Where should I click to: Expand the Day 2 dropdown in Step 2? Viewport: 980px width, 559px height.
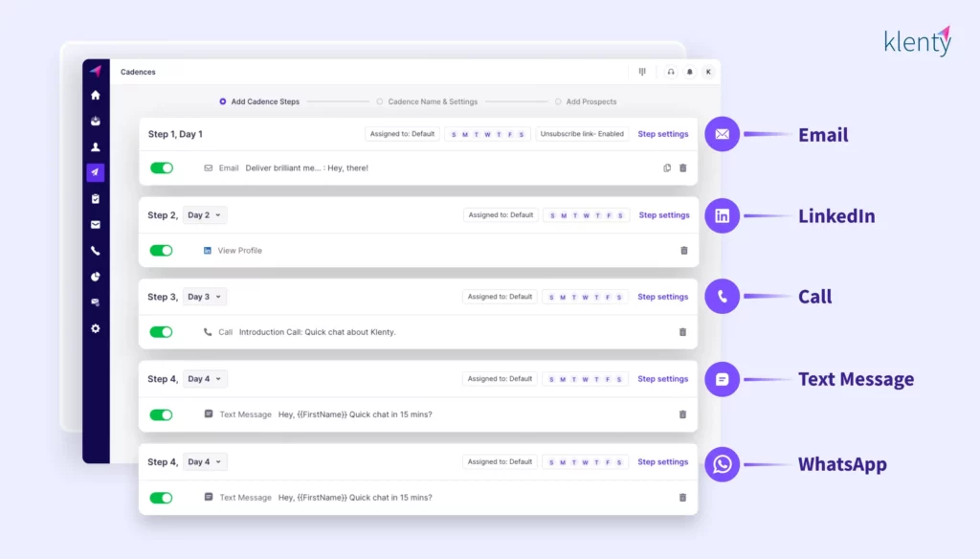coord(204,214)
